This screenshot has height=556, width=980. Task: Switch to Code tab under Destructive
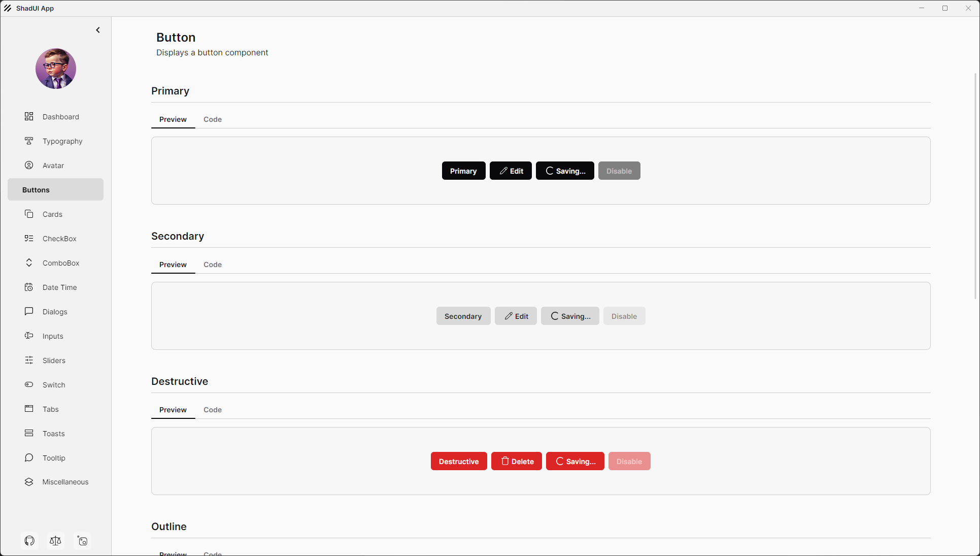212,410
